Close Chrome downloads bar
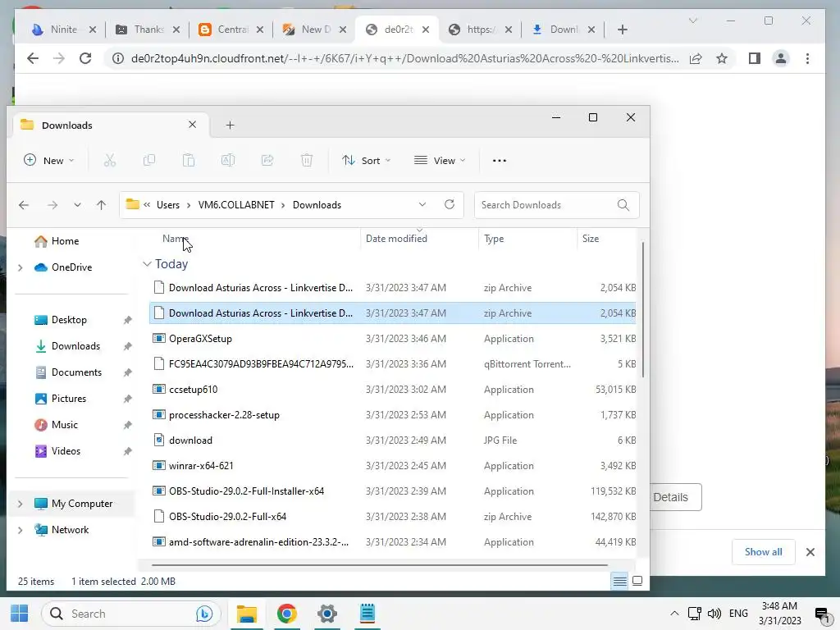This screenshot has height=630, width=840. pos(810,552)
